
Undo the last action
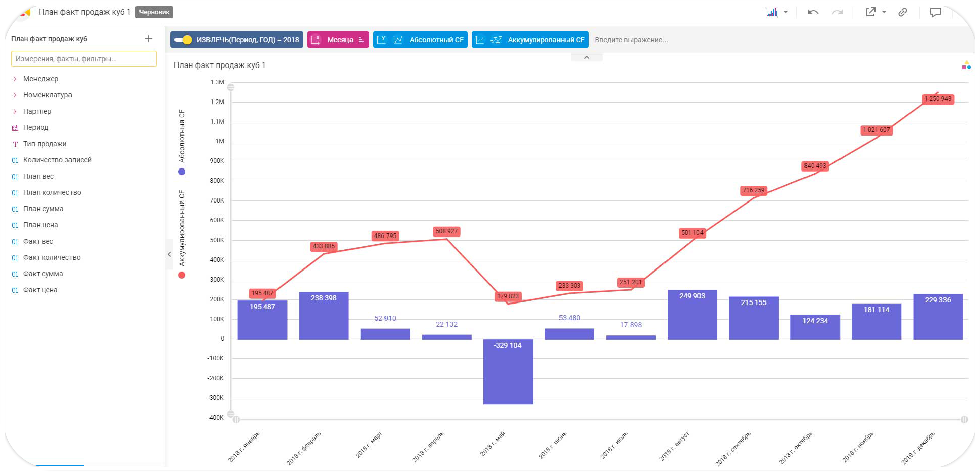(x=813, y=12)
